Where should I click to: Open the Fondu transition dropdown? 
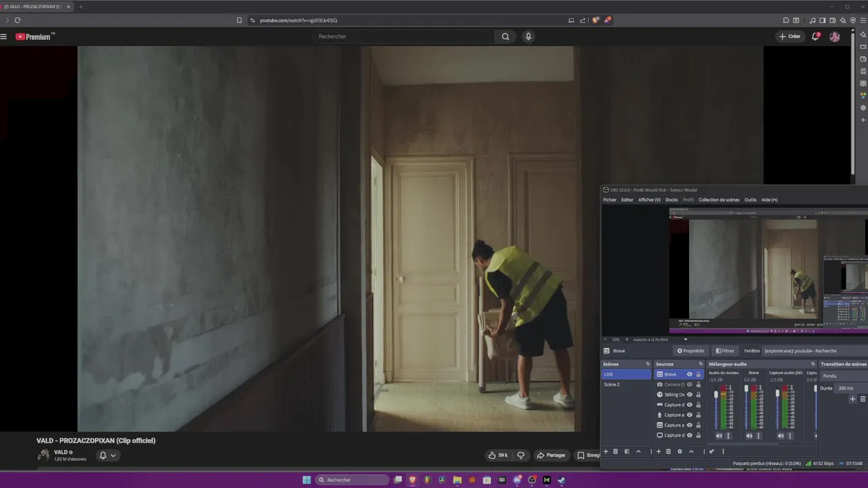[x=844, y=376]
